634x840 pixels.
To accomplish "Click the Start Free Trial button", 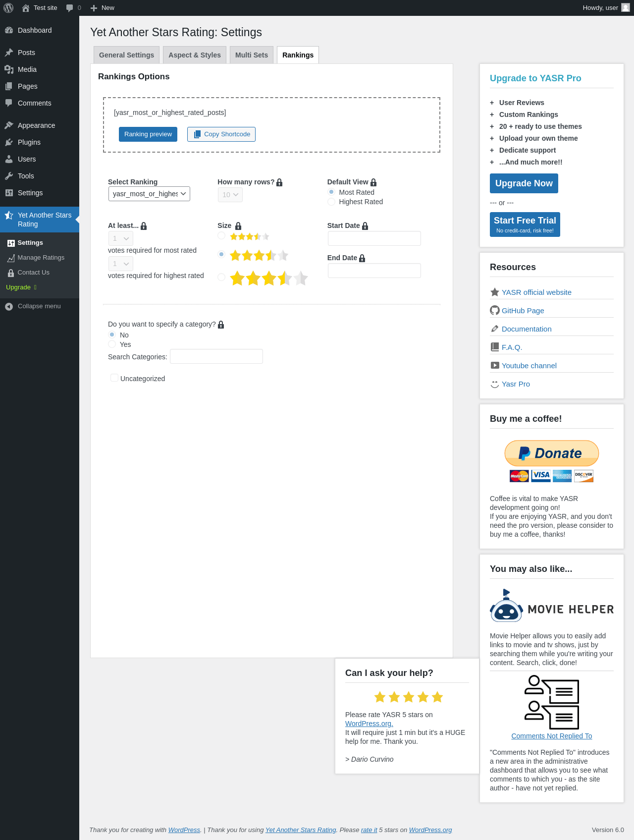I will click(525, 224).
